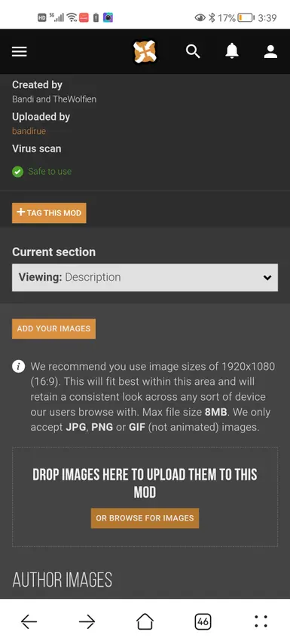Go forward with the browser forward arrow

(87, 621)
